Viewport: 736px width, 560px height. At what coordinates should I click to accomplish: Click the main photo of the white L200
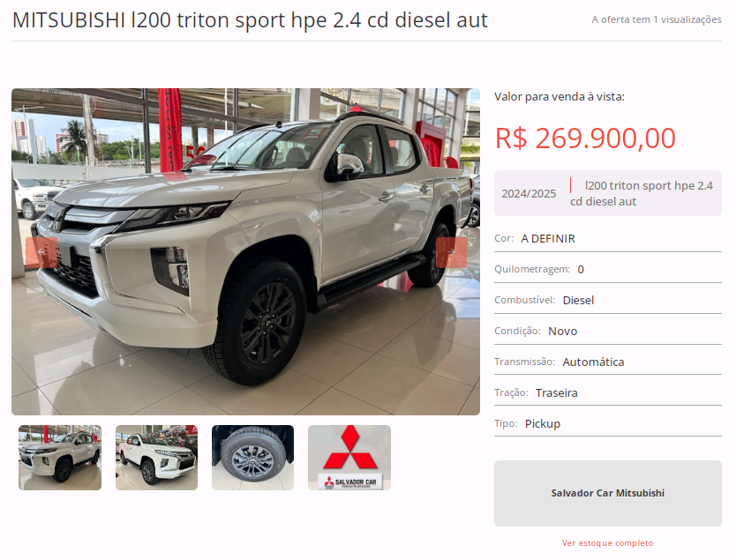[245, 251]
